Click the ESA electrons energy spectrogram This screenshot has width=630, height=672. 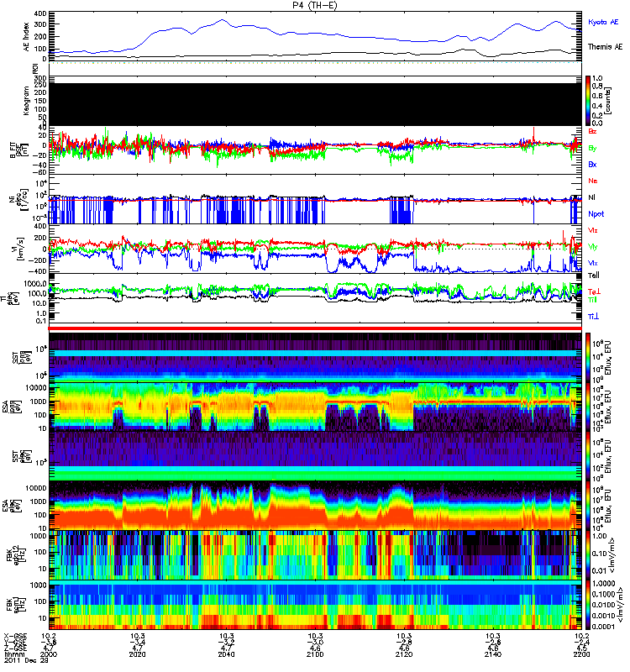(x=315, y=506)
